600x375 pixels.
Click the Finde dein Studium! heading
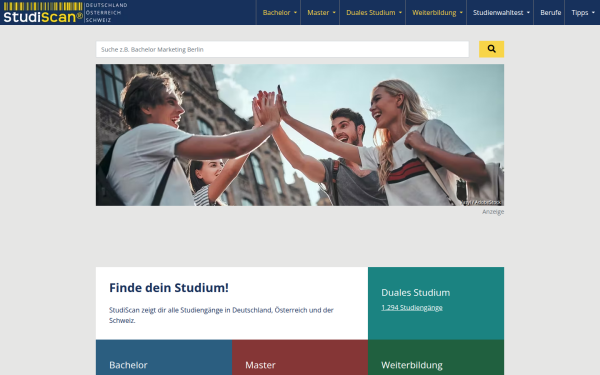169,288
